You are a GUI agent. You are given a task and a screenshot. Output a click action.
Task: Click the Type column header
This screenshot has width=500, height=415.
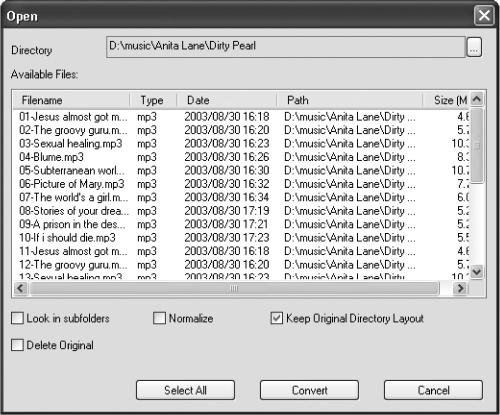(x=153, y=100)
